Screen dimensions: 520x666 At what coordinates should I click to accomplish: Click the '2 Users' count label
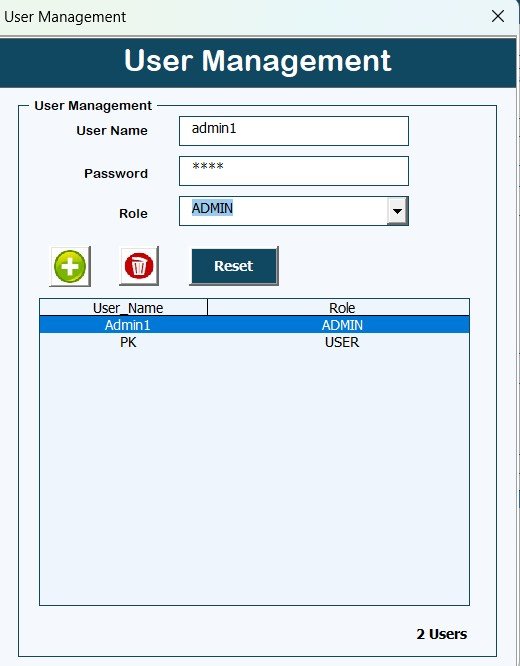coord(442,634)
